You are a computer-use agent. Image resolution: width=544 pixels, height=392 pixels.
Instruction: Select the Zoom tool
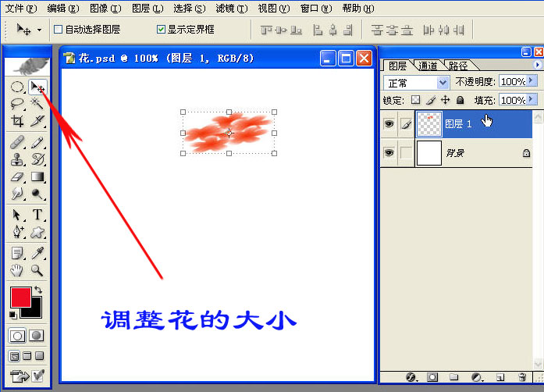(x=37, y=270)
